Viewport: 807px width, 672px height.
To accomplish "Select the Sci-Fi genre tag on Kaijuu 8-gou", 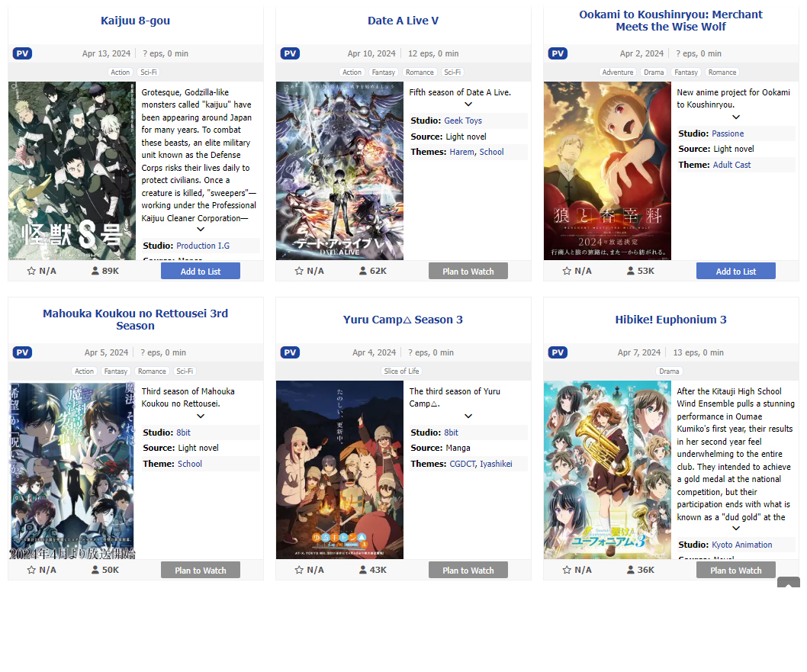I will pyautogui.click(x=149, y=72).
